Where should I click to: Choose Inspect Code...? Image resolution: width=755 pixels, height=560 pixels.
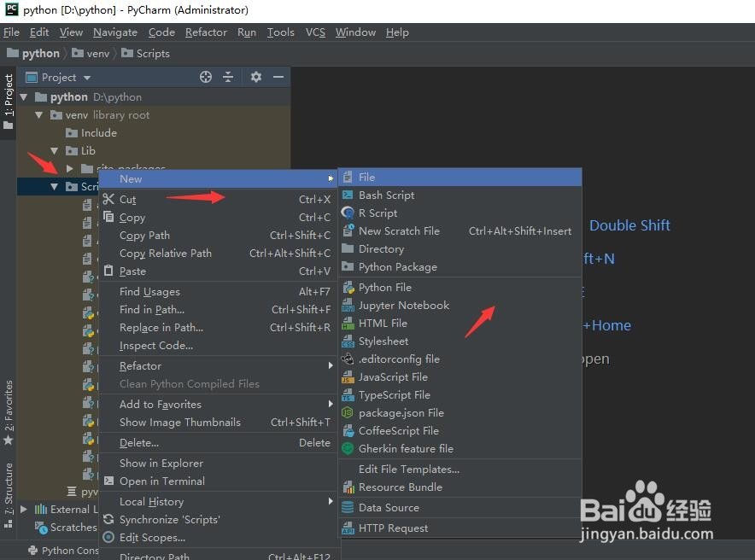[219, 346]
